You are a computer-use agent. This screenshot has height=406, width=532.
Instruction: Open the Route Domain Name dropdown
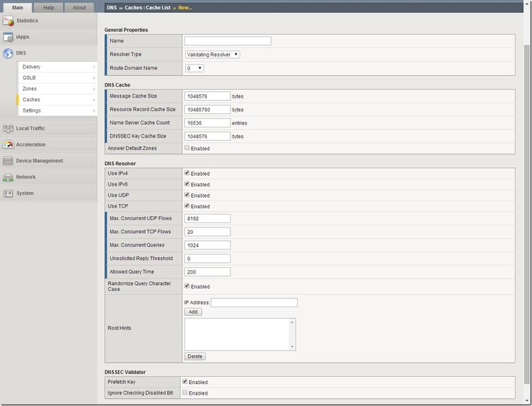tap(194, 68)
